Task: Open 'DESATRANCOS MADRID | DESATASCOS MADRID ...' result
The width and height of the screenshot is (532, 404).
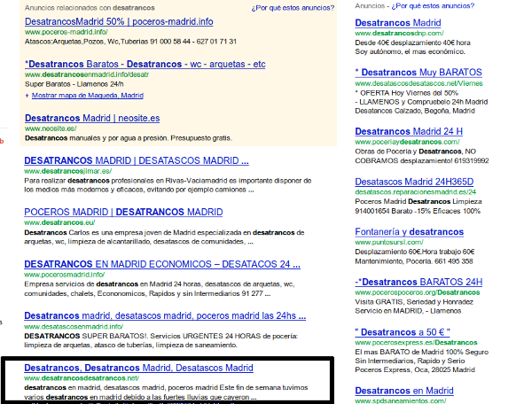Action: (x=137, y=160)
